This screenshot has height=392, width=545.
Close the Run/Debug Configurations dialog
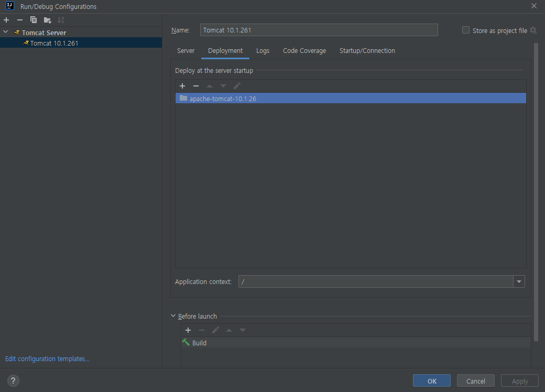tap(534, 6)
